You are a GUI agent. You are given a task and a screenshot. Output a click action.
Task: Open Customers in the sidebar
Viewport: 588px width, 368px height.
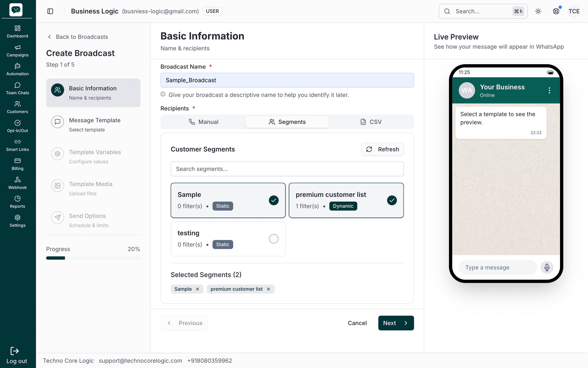tap(18, 108)
